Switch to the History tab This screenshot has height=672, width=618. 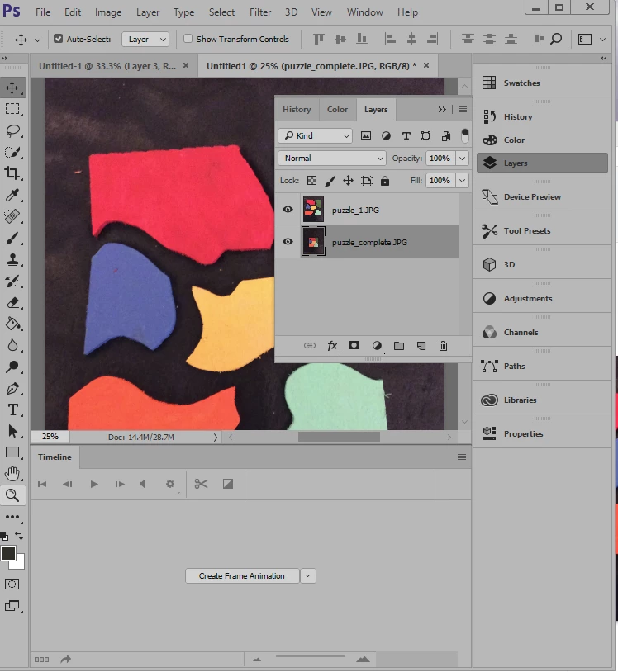[x=297, y=110]
